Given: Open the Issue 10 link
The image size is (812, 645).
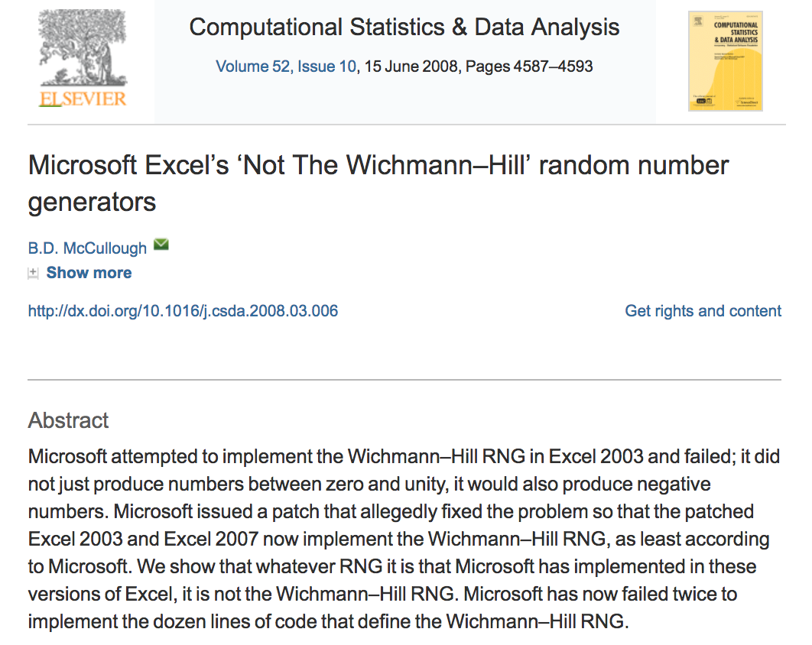Looking at the screenshot, I should click(326, 66).
